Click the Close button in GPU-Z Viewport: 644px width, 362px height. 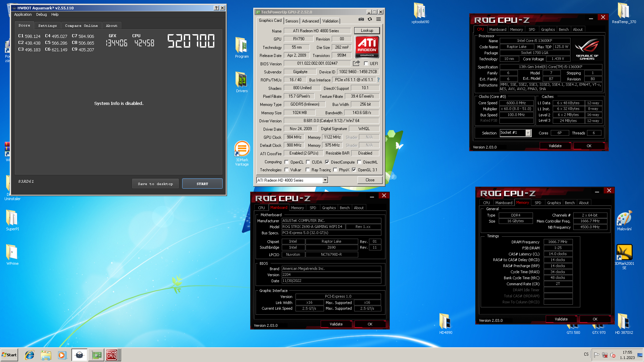point(370,180)
